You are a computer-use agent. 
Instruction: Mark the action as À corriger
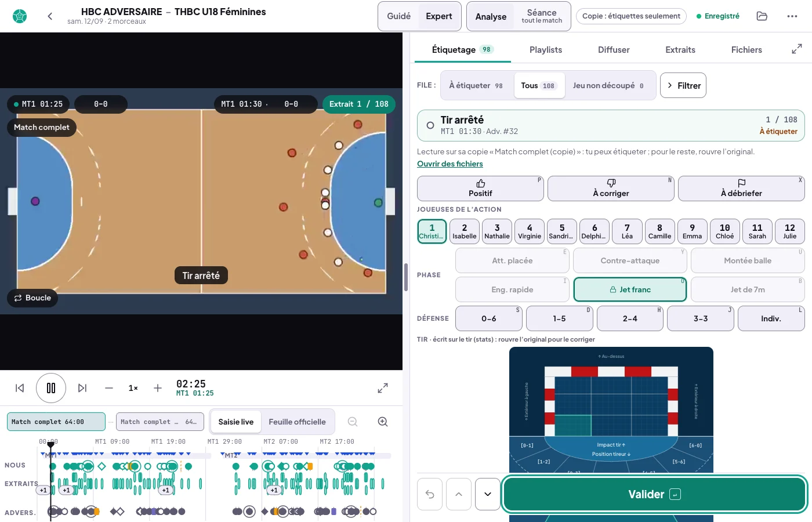611,188
